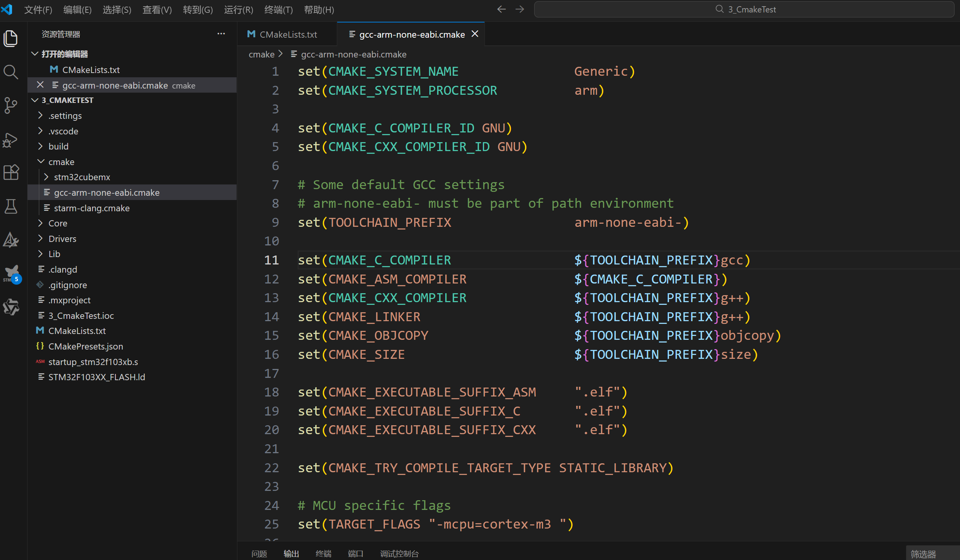Open the 文件(F) menu
This screenshot has height=560, width=960.
point(38,10)
